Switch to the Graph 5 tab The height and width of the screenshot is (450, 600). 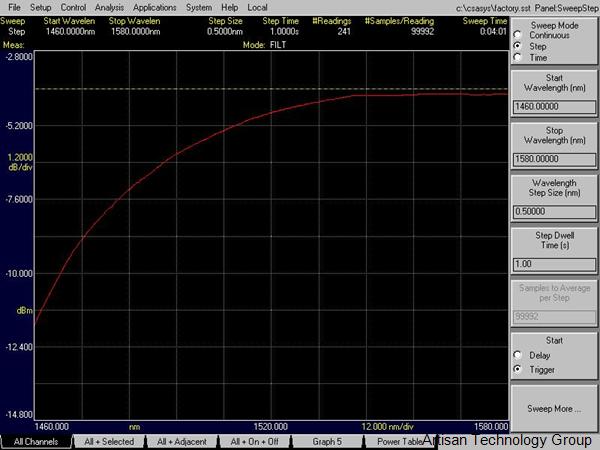[326, 441]
